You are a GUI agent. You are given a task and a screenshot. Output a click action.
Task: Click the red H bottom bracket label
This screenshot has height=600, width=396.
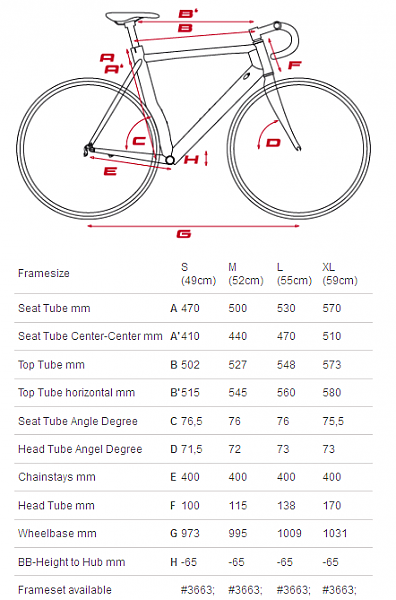click(191, 159)
